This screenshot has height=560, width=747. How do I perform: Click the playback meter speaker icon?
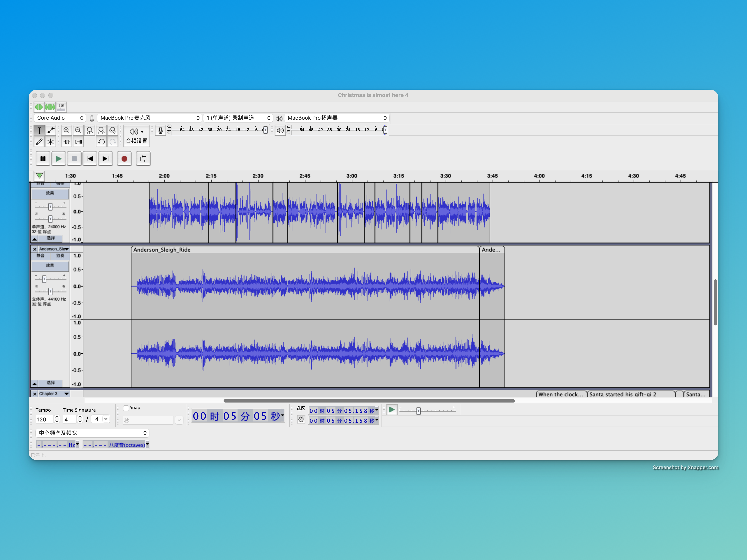click(x=280, y=130)
